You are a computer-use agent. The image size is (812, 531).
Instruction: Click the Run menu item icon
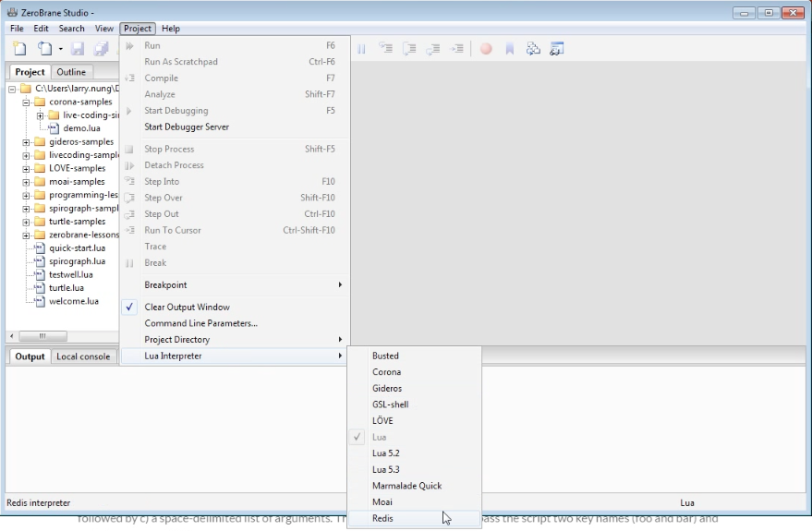pos(129,45)
